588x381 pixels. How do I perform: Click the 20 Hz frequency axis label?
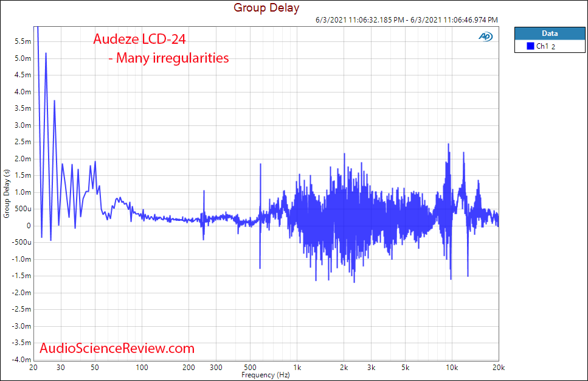coord(33,368)
